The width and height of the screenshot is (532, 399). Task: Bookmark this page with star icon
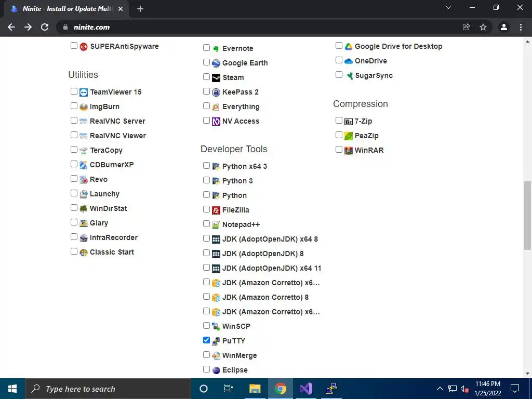click(483, 27)
